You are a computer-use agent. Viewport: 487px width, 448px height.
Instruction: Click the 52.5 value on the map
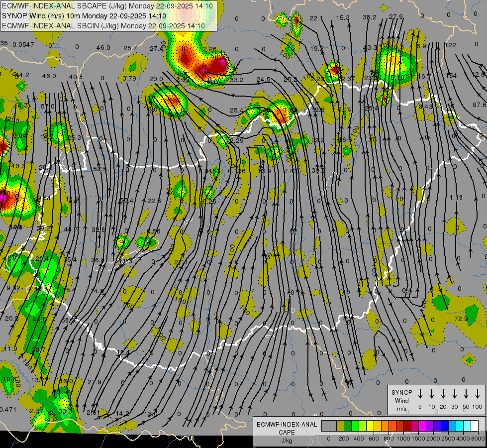point(99,169)
